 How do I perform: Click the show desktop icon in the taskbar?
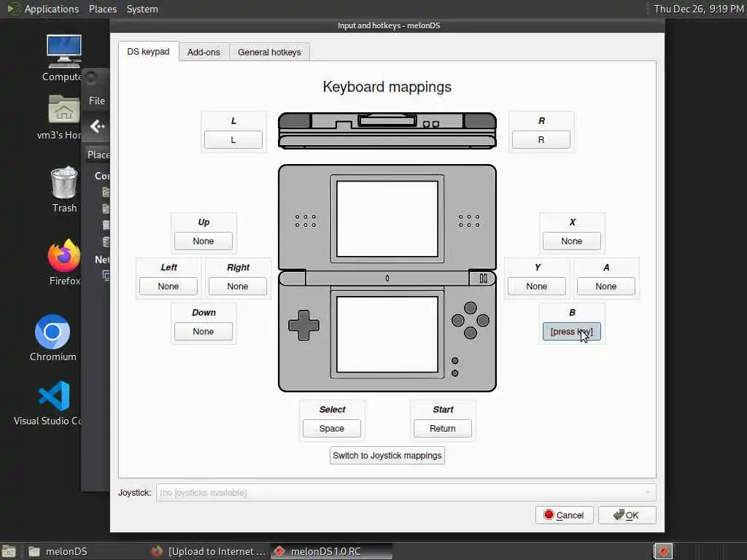coord(9,551)
